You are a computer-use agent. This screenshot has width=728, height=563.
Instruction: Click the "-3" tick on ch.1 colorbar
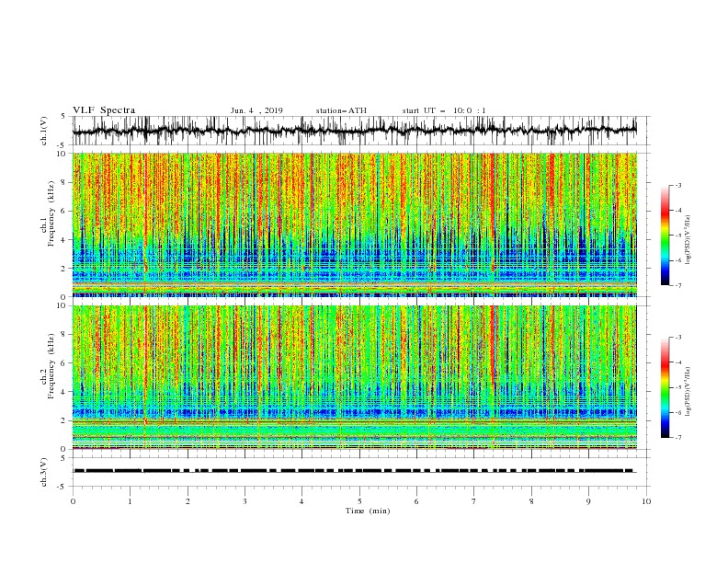677,185
